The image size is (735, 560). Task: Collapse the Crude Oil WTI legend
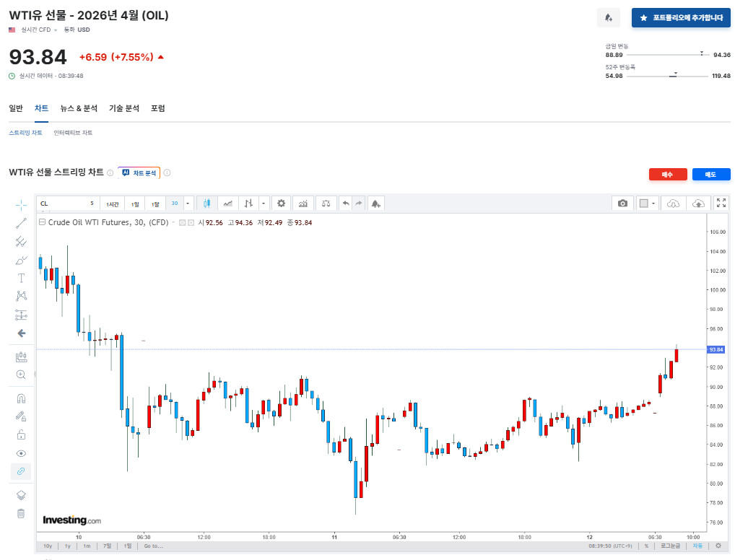[x=42, y=223]
